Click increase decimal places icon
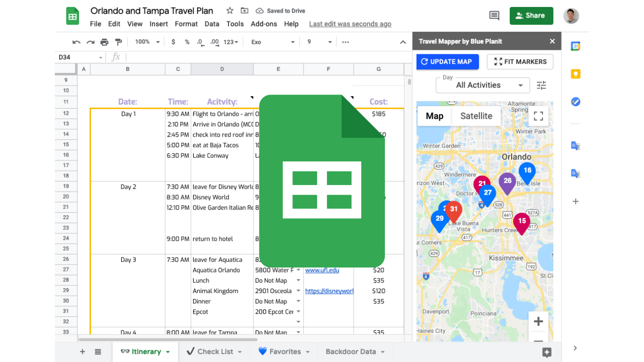 [x=214, y=42]
